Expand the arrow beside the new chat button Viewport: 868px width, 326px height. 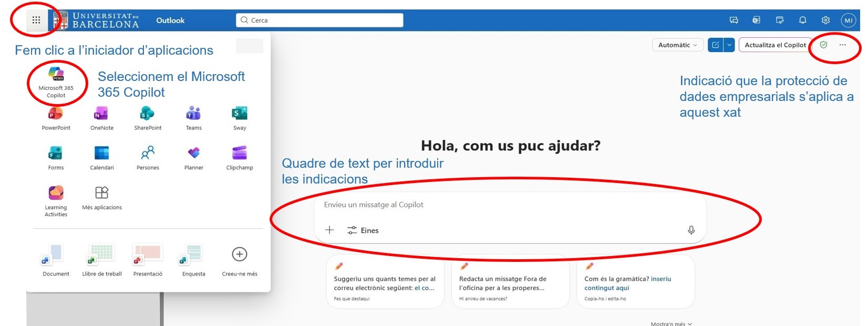point(729,45)
